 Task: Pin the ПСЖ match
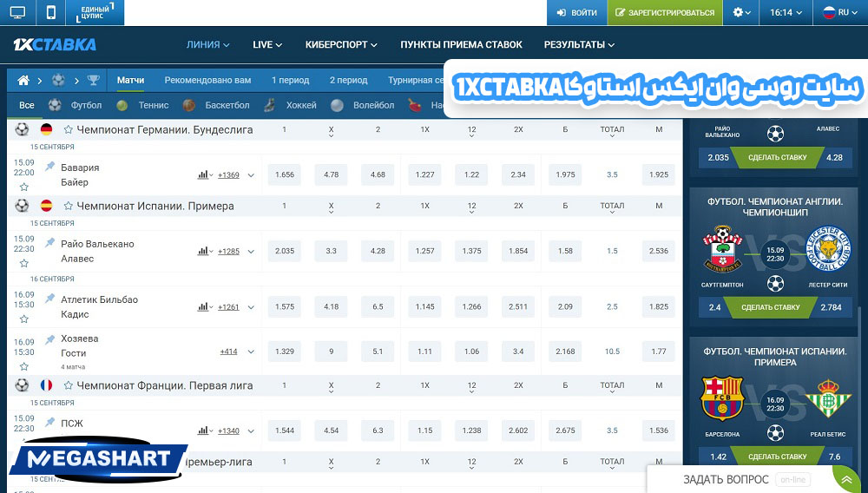click(50, 422)
